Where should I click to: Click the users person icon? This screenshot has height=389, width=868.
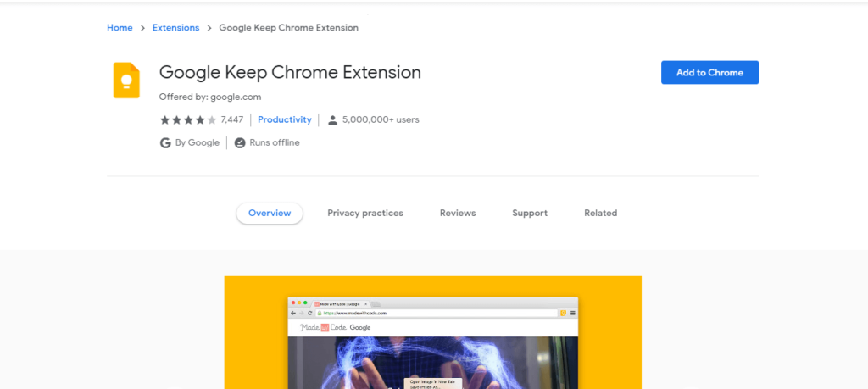332,120
